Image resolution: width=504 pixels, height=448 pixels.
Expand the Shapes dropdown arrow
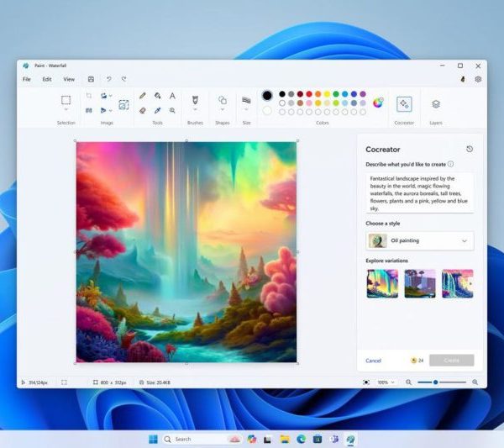pos(223,109)
